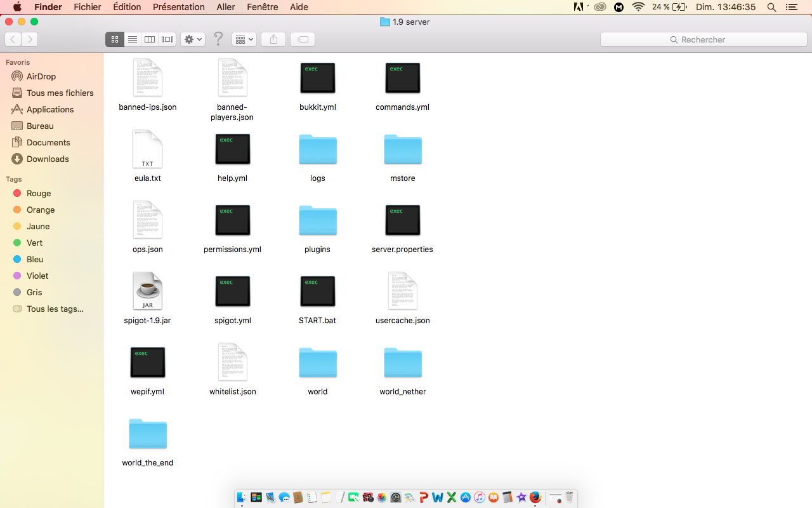Click the Rechercher search field

coord(703,39)
